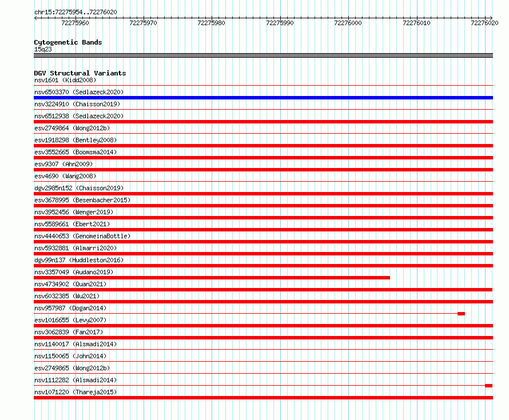Select nsv4734902 (Quan2021) variant label
The height and width of the screenshot is (420, 509).
tap(70, 284)
